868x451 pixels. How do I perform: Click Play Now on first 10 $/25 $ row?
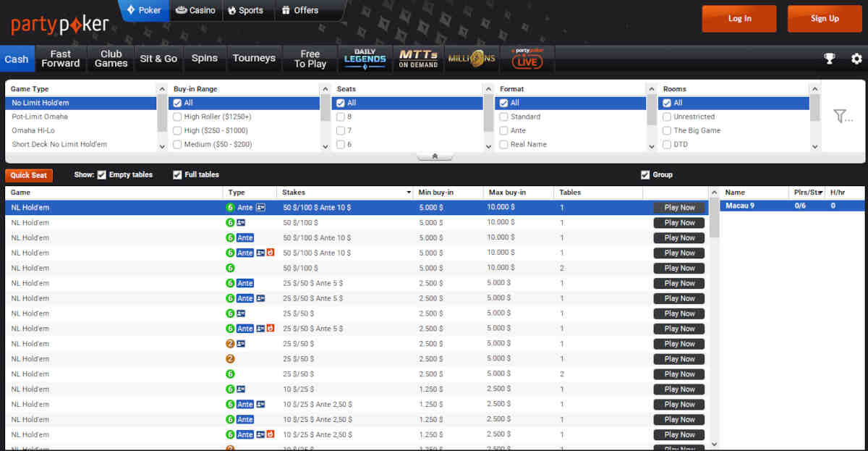point(679,389)
